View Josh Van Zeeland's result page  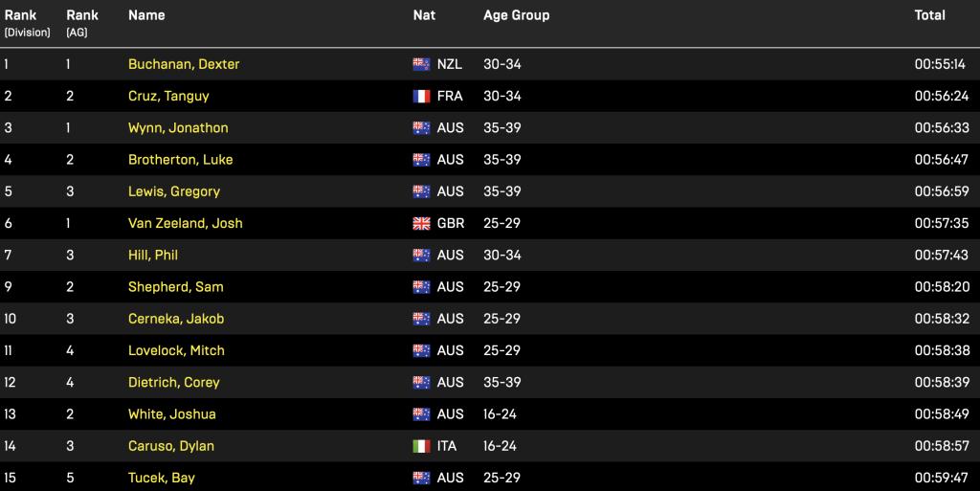pos(185,223)
